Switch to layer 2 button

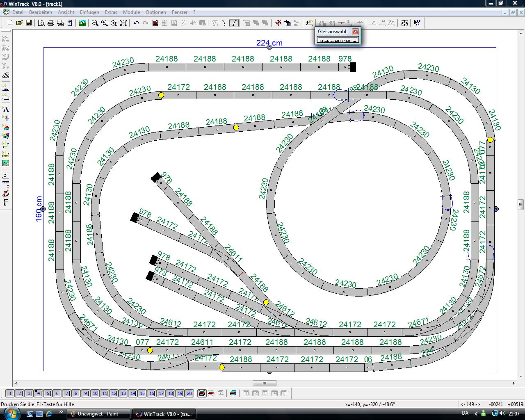(x=20, y=393)
